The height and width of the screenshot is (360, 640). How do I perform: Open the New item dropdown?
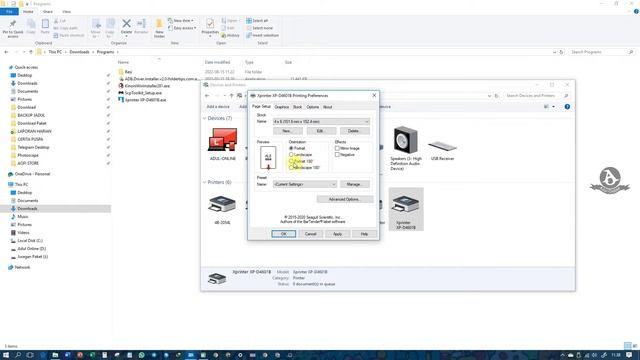pyautogui.click(x=181, y=20)
